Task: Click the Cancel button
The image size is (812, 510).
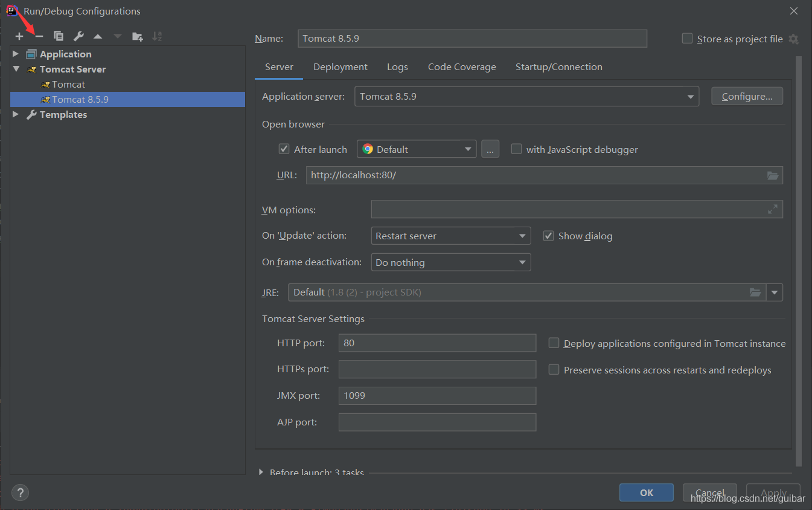Action: pos(710,492)
